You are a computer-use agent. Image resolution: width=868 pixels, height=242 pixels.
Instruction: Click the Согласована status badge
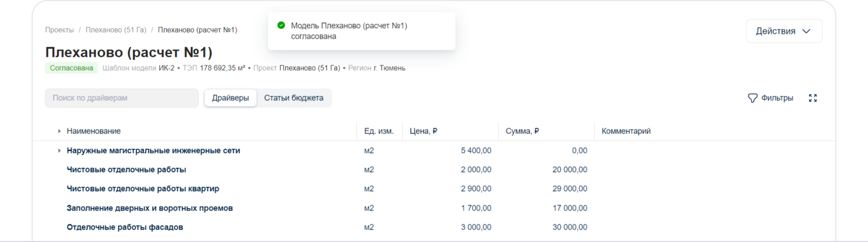pos(71,68)
